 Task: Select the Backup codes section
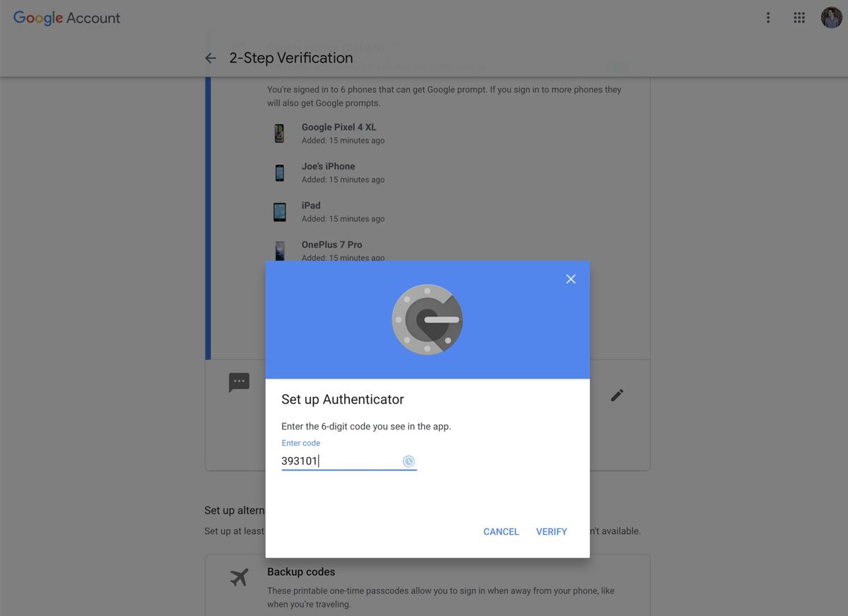[302, 571]
